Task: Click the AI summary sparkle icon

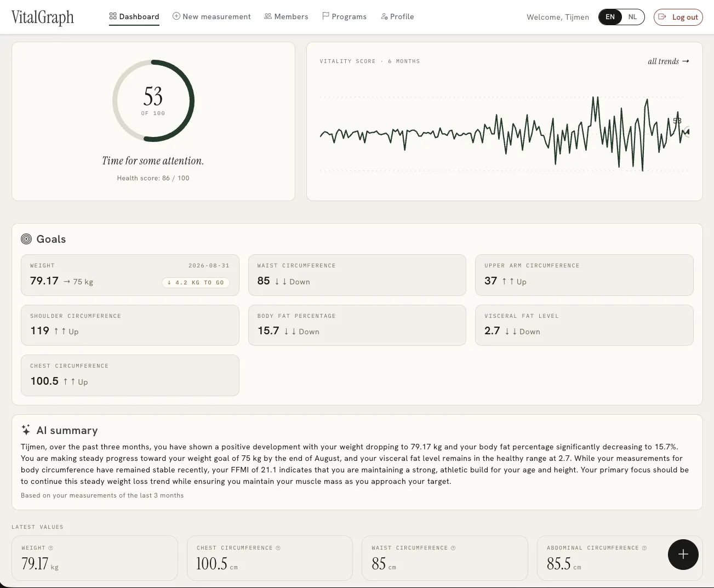Action: coord(26,430)
